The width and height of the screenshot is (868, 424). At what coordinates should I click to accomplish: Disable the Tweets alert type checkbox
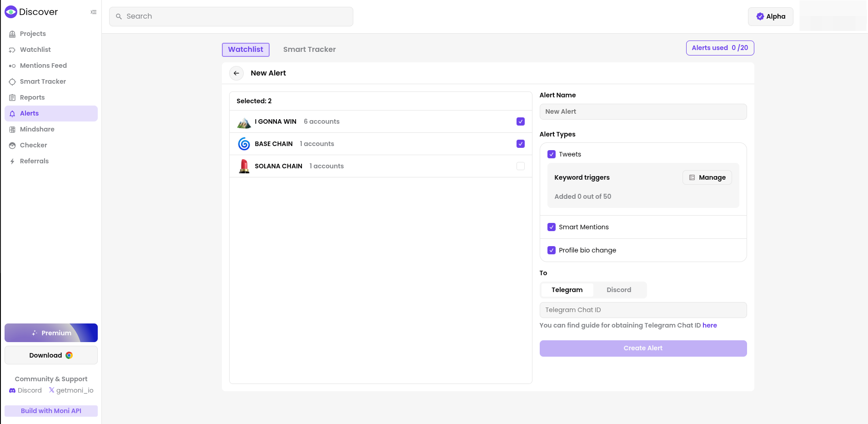click(552, 154)
